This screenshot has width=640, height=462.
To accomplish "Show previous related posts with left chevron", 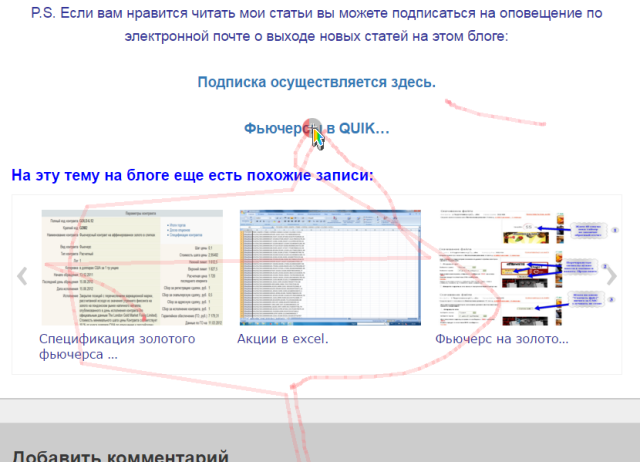I will point(22,277).
